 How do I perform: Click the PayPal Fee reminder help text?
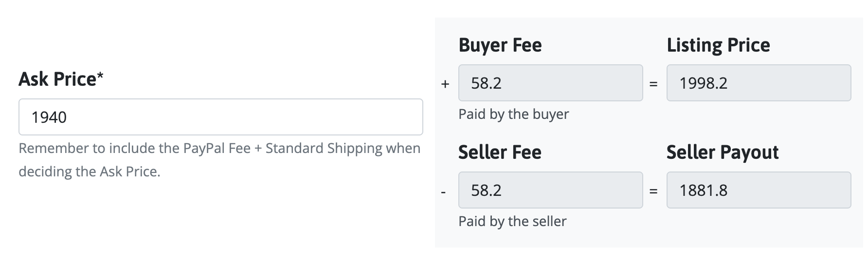(x=219, y=148)
